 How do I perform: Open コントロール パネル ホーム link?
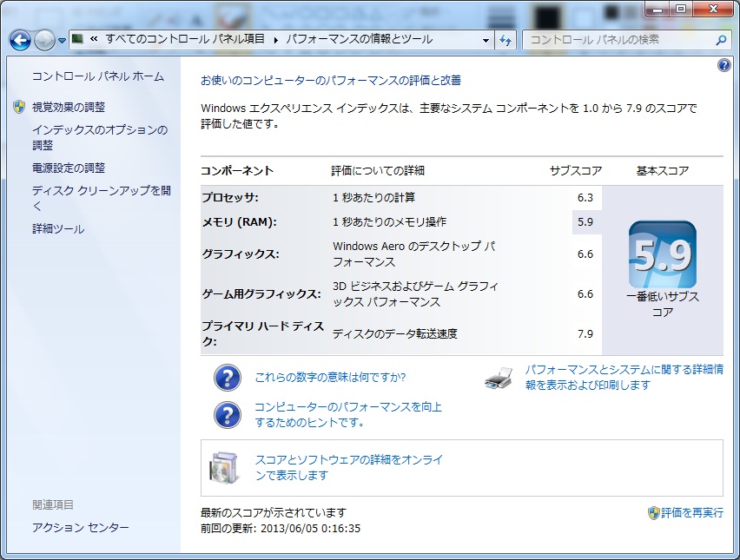(98, 76)
